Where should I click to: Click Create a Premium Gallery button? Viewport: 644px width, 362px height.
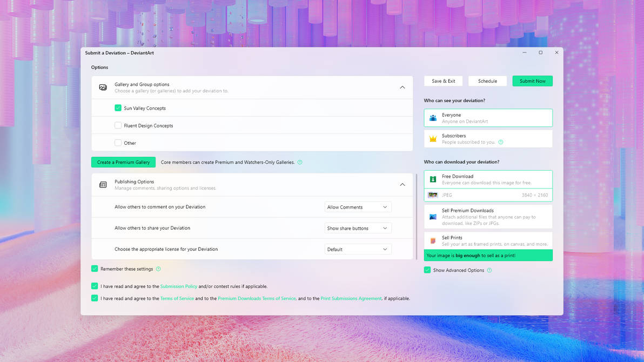(123, 162)
